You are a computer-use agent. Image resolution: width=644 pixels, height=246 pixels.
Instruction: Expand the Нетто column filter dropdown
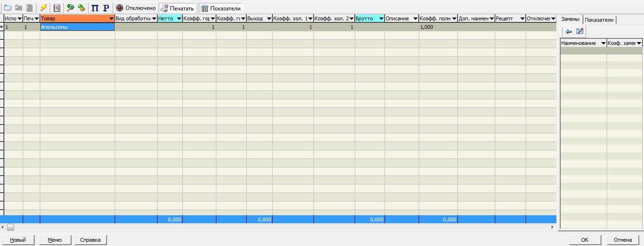179,18
